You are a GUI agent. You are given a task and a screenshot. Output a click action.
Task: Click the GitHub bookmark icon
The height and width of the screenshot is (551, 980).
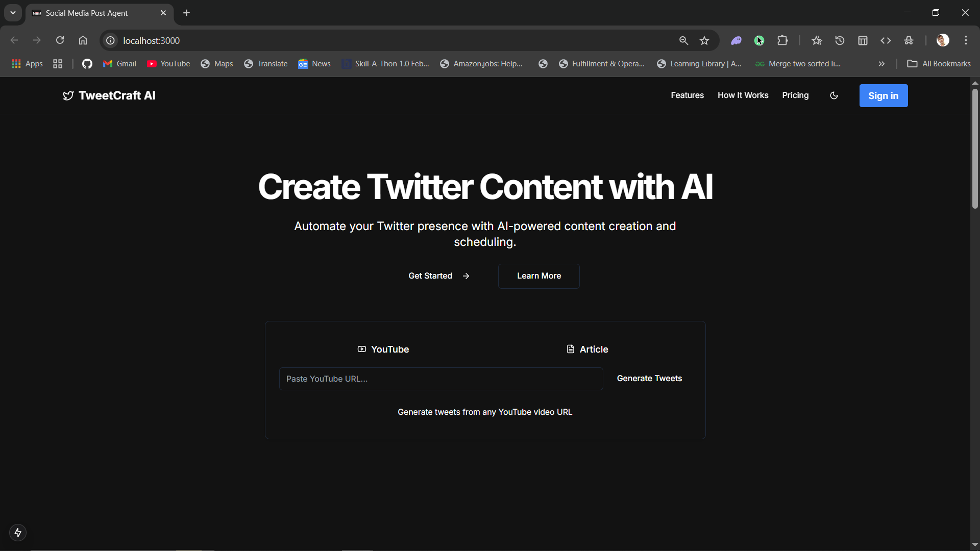[87, 64]
